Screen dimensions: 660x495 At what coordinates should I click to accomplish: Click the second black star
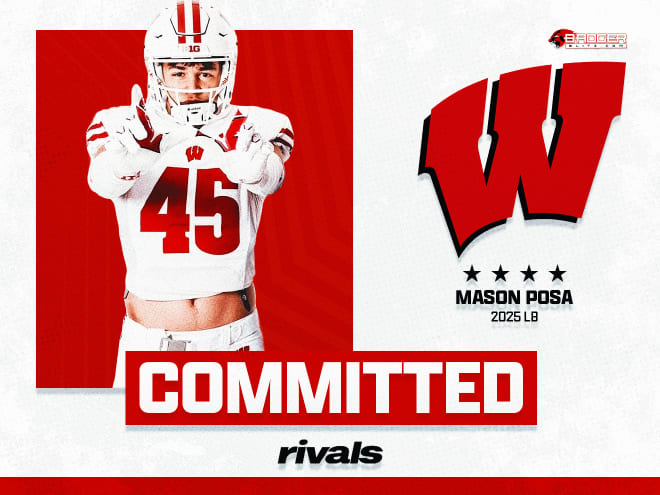(x=500, y=274)
